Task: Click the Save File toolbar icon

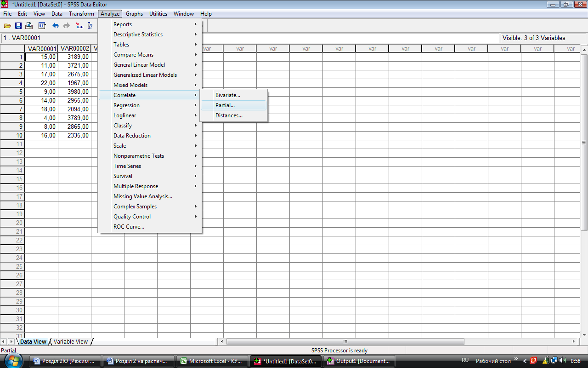Action: 18,26
